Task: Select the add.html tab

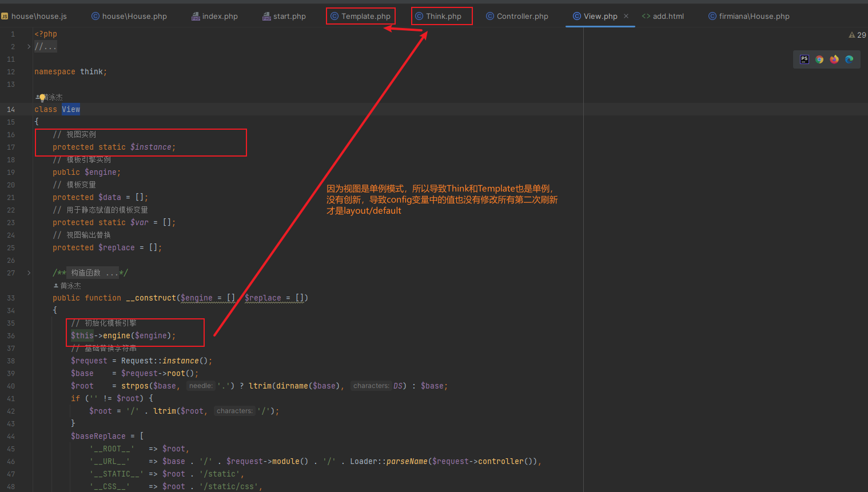Action: click(663, 16)
